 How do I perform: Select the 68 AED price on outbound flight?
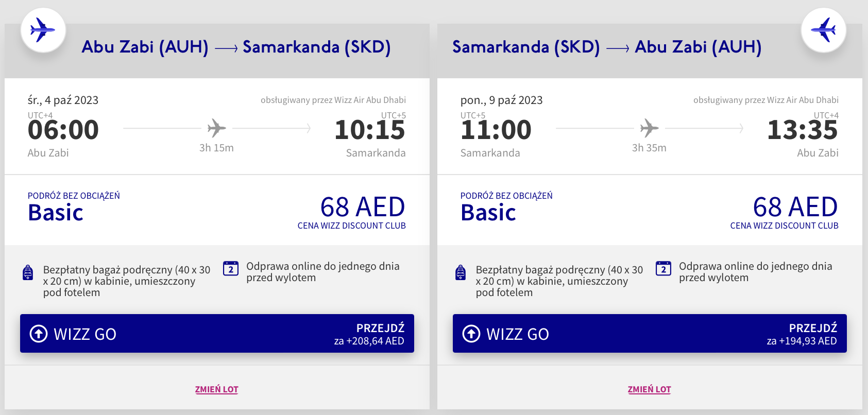click(363, 207)
